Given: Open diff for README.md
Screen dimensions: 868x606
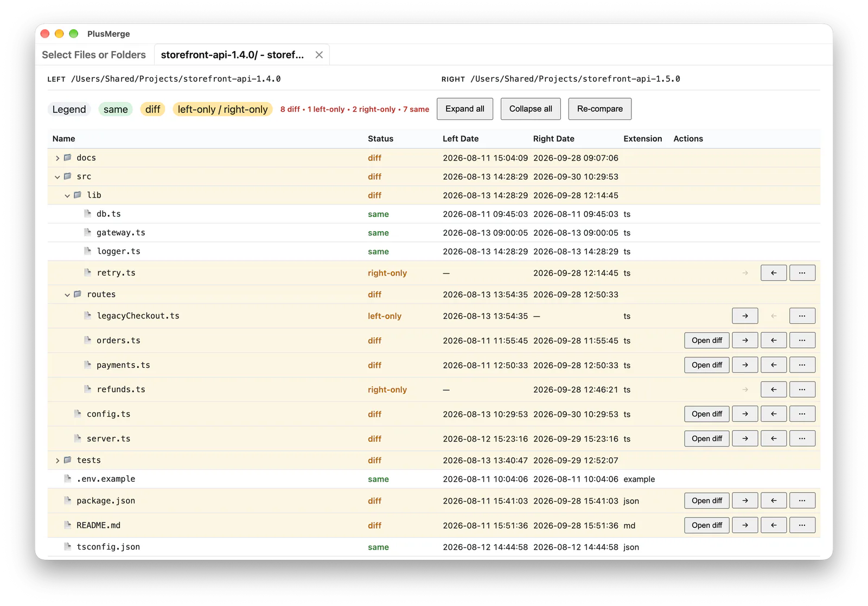Looking at the screenshot, I should [707, 525].
